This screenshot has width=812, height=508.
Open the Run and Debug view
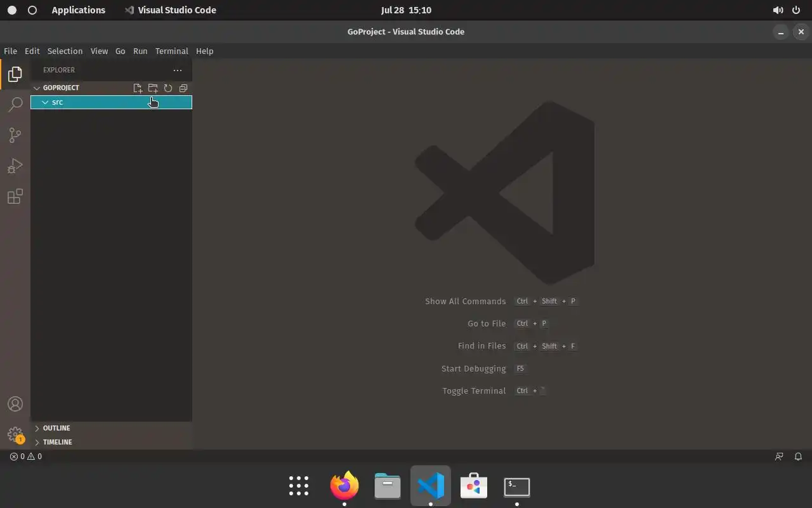click(15, 166)
